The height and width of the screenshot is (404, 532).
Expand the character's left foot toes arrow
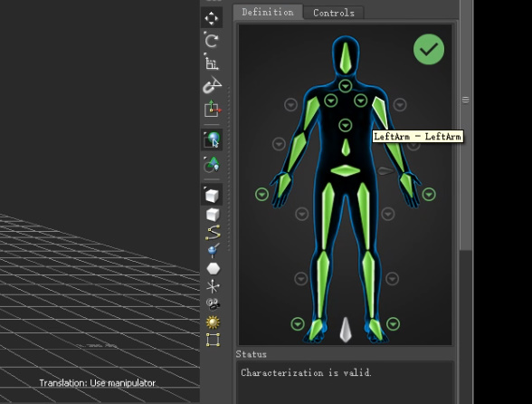tap(393, 323)
